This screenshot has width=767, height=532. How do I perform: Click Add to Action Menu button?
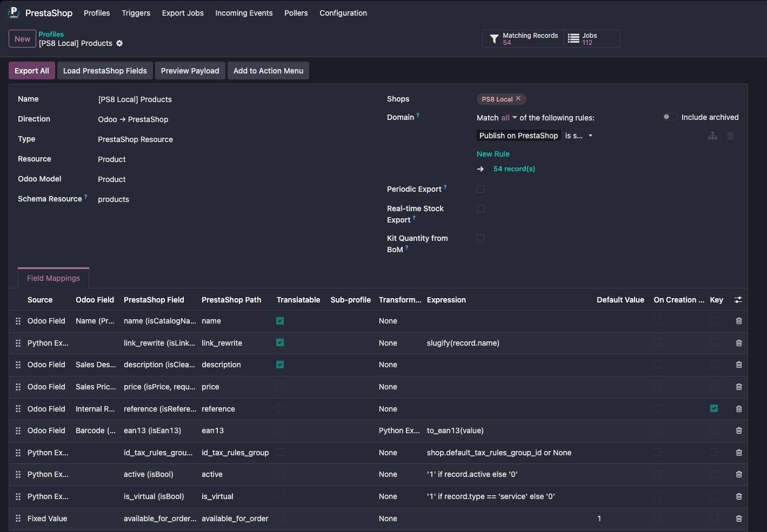coord(268,71)
